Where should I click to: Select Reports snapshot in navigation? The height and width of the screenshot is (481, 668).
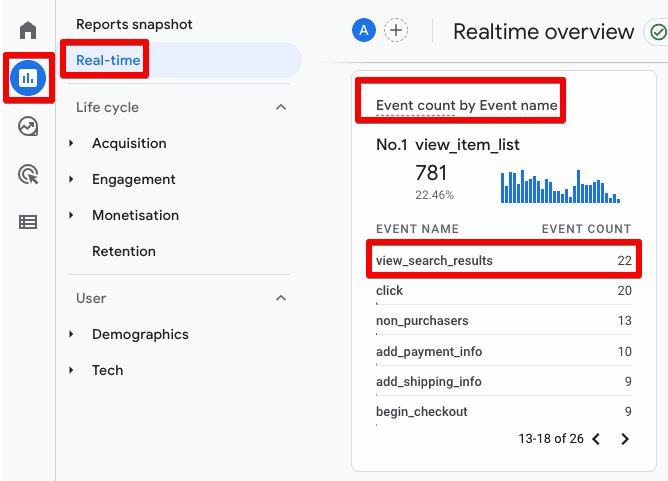(x=134, y=24)
